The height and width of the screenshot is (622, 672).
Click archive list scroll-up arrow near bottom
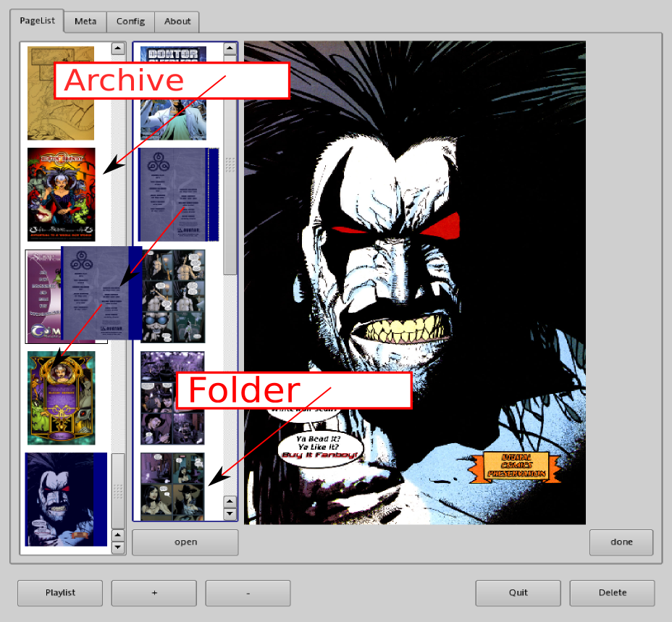pyautogui.click(x=118, y=535)
